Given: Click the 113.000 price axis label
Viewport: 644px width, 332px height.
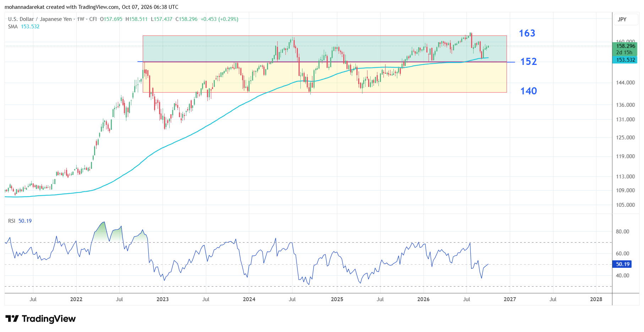Looking at the screenshot, I should click(x=625, y=177).
